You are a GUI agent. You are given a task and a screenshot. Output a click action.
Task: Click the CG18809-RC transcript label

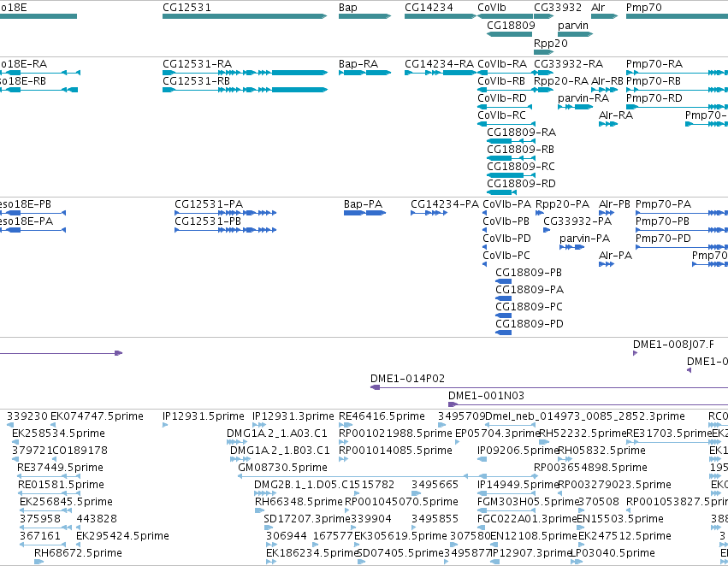521,166
